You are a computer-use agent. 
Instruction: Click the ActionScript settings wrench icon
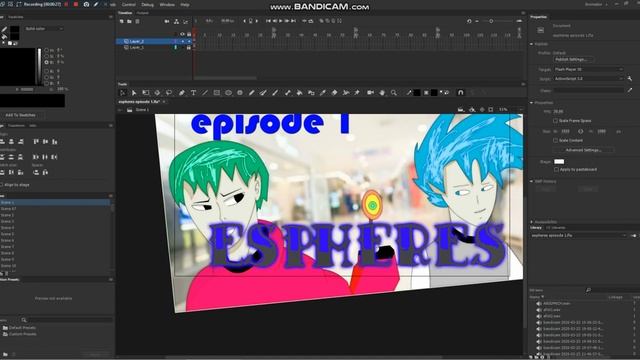[630, 78]
